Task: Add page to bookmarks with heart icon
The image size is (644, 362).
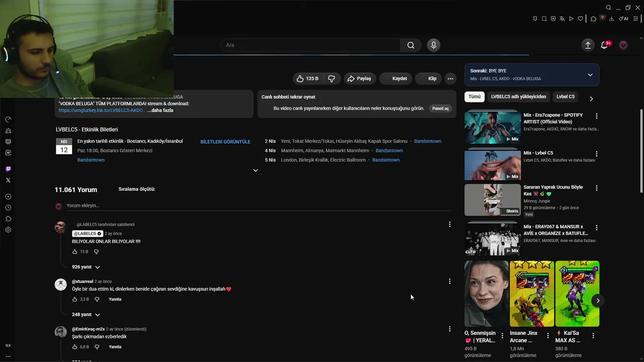Action: [x=580, y=19]
